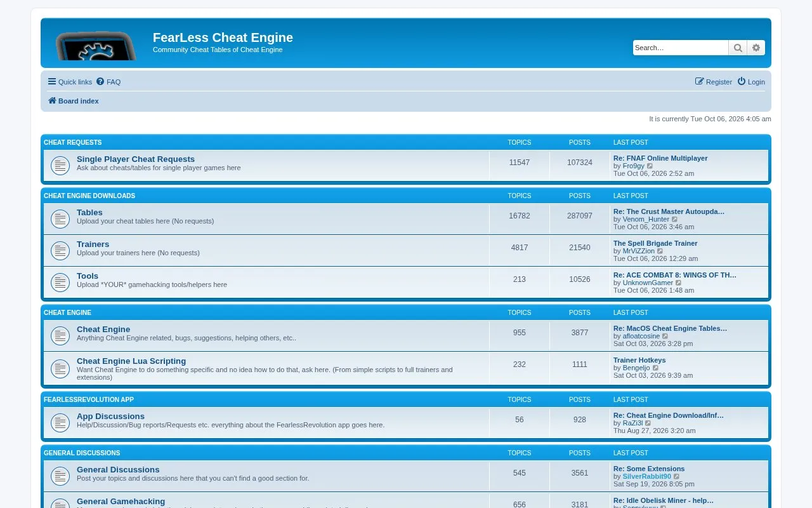View afloatcosine's user profile

tap(641, 336)
